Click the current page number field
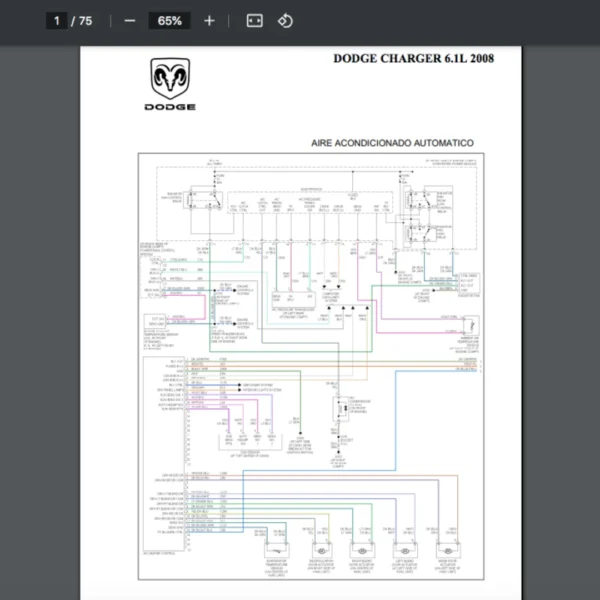The height and width of the screenshot is (600, 600). (x=57, y=21)
